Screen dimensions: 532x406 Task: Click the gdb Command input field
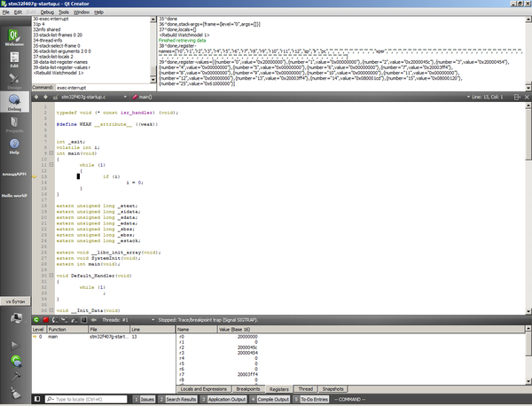[x=106, y=88]
